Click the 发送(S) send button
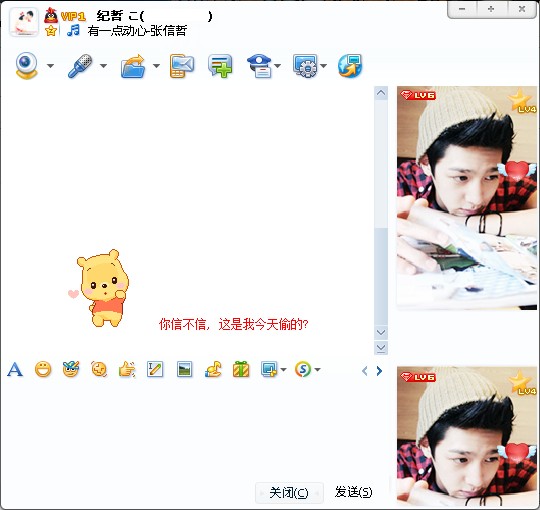This screenshot has height=510, width=540. pos(354,492)
